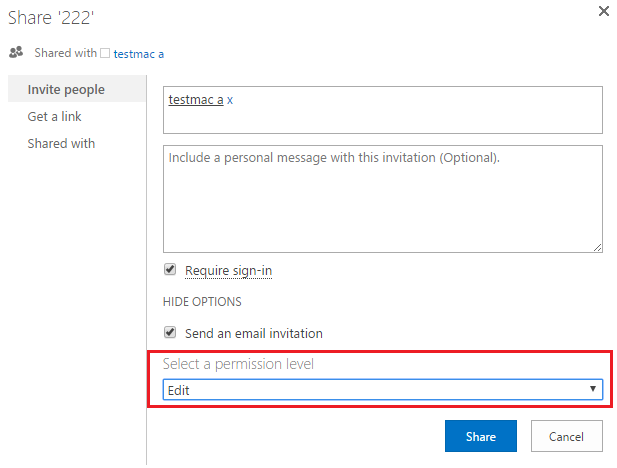The image size is (617, 468).
Task: Select the Invite people tab
Action: (66, 90)
